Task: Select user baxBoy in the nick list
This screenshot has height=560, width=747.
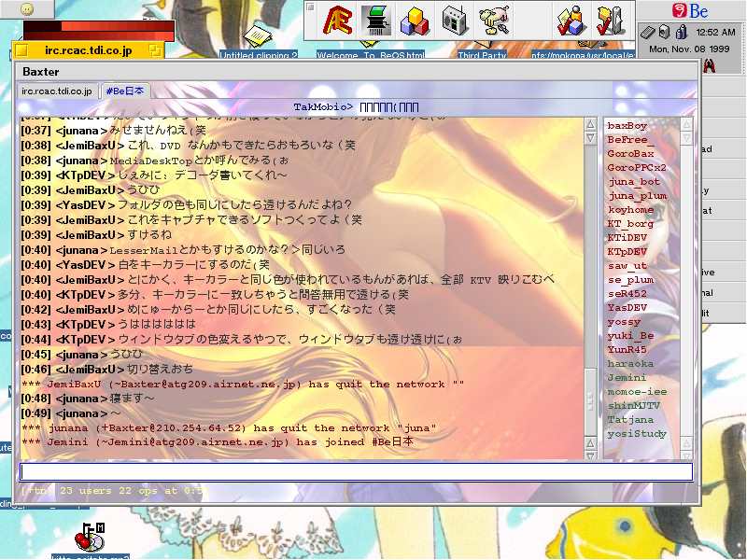Action: (627, 125)
